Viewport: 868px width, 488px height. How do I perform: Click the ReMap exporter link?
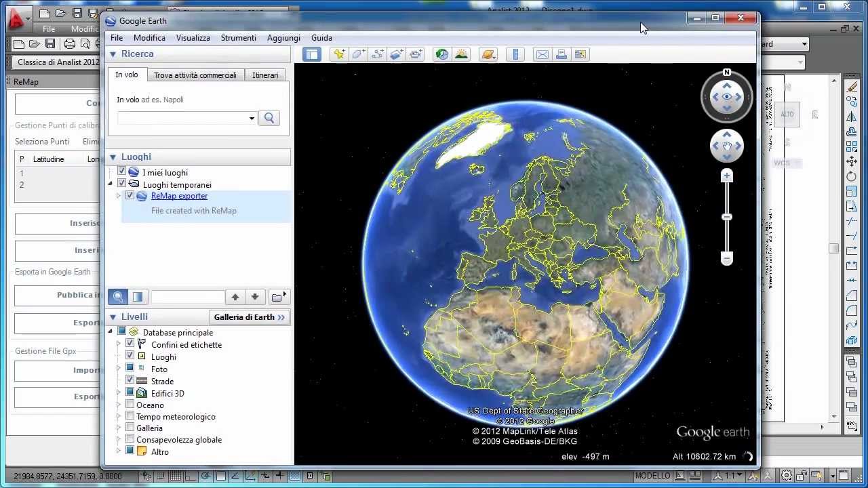[179, 196]
